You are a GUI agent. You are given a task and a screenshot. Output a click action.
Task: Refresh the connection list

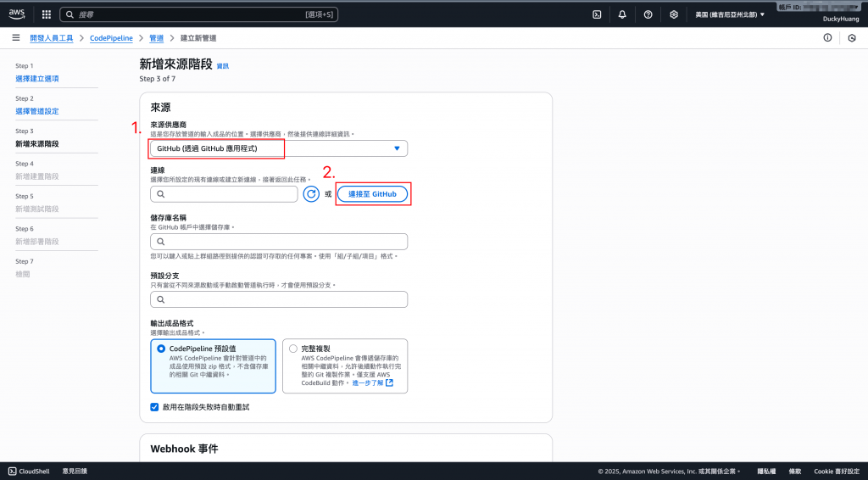pos(311,193)
